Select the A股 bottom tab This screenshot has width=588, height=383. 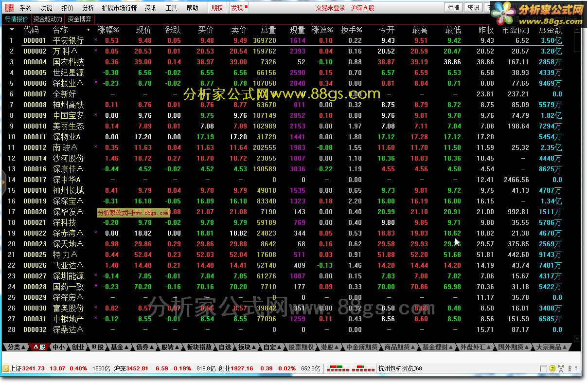coord(40,347)
